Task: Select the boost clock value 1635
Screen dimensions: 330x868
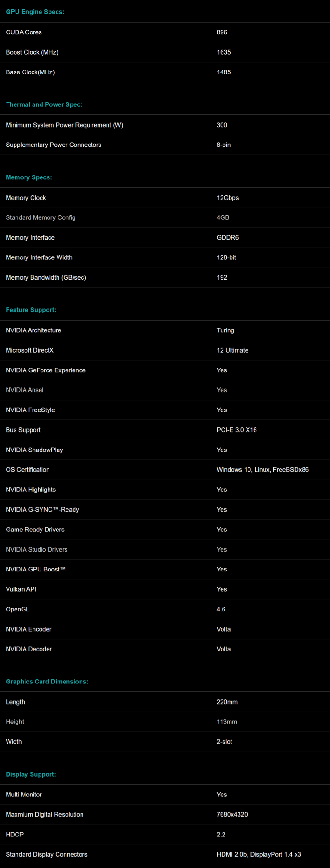Action: [x=224, y=52]
